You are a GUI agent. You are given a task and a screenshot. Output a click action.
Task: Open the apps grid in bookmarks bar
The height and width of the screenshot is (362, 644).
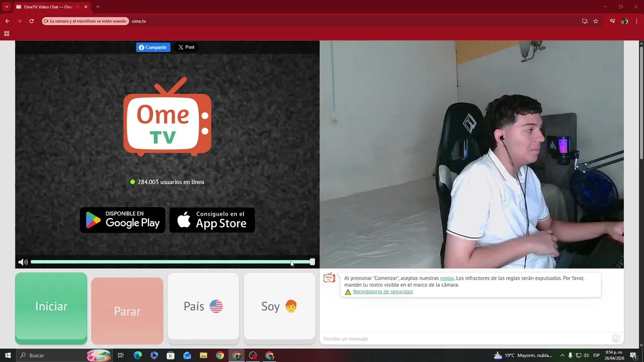pos(7,34)
